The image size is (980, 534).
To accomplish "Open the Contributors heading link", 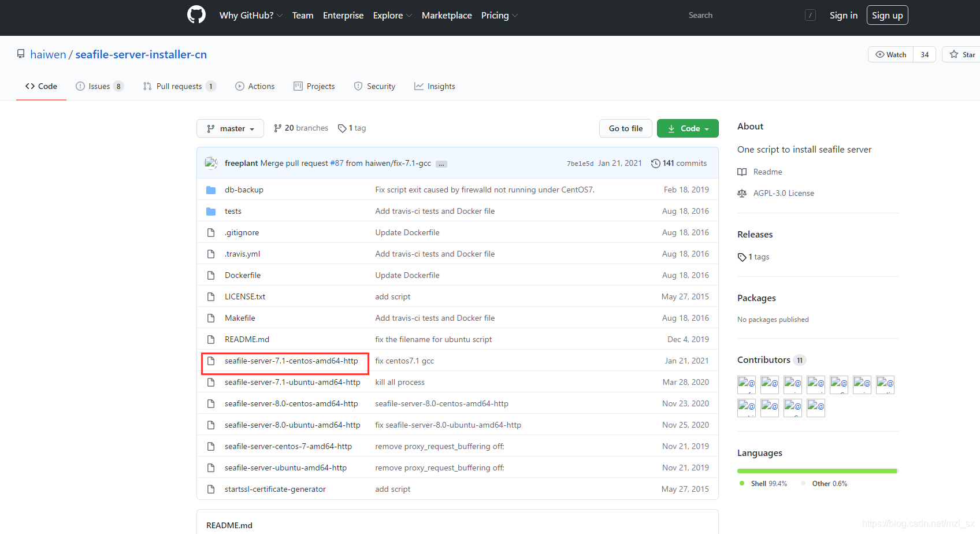I will pos(771,360).
